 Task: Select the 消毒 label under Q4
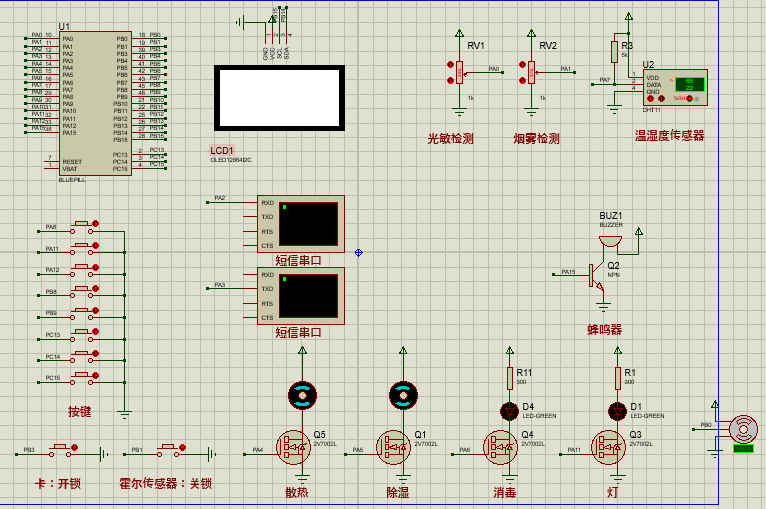(x=505, y=492)
